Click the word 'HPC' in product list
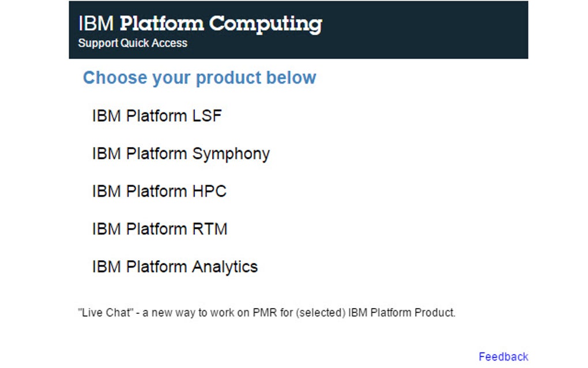The image size is (588, 368). tap(209, 191)
